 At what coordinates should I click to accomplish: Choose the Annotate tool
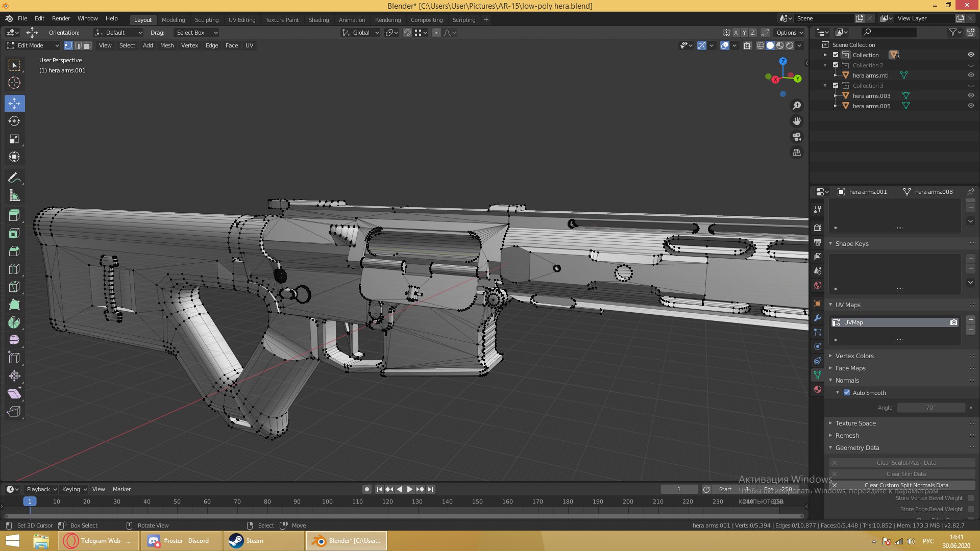[14, 178]
